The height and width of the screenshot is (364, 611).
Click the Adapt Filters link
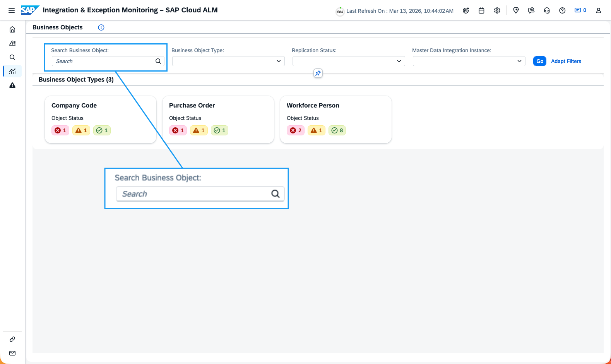[x=566, y=61]
